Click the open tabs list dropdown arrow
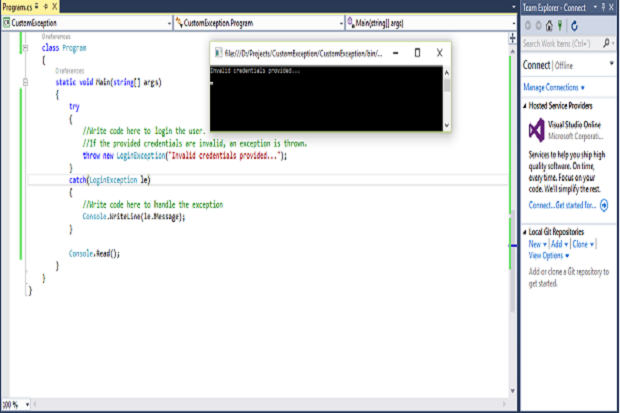The image size is (620, 413). pos(514,7)
